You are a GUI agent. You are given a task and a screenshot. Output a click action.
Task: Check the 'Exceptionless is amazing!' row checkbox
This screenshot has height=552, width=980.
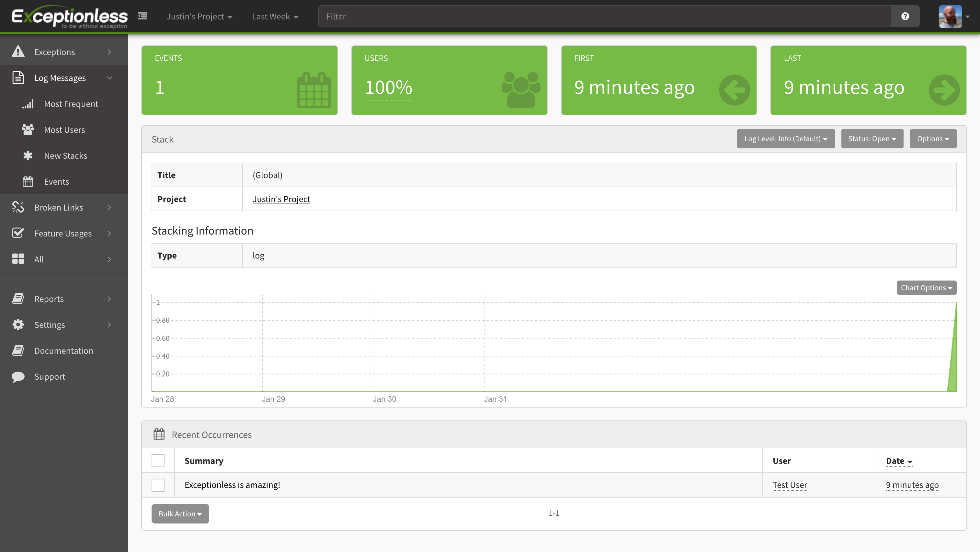[x=158, y=485]
